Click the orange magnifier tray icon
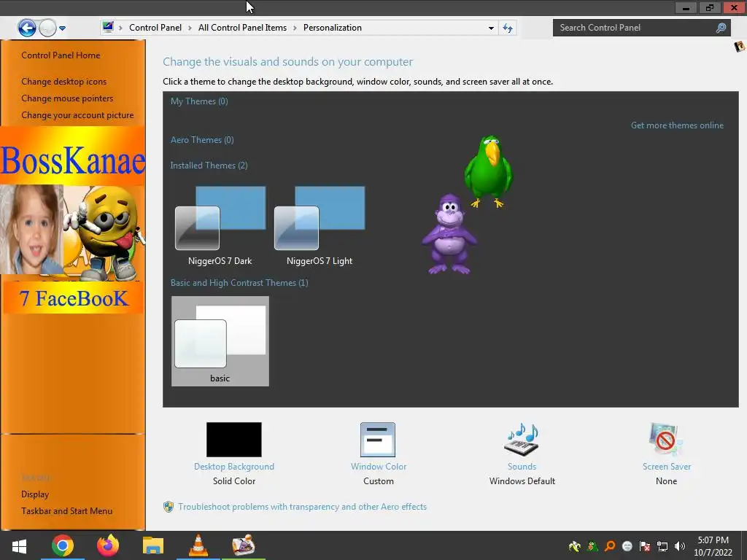Screen dimensions: 747x560 (x=610, y=546)
